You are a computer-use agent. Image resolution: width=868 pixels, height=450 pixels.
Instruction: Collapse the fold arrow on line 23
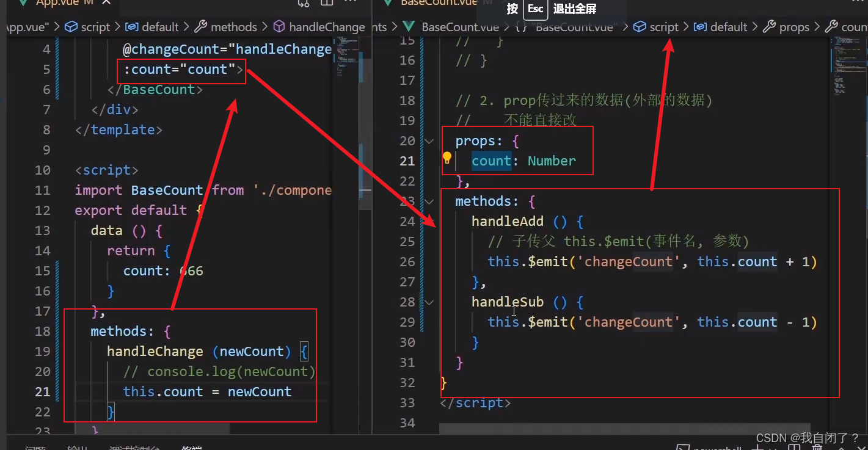[x=429, y=201]
